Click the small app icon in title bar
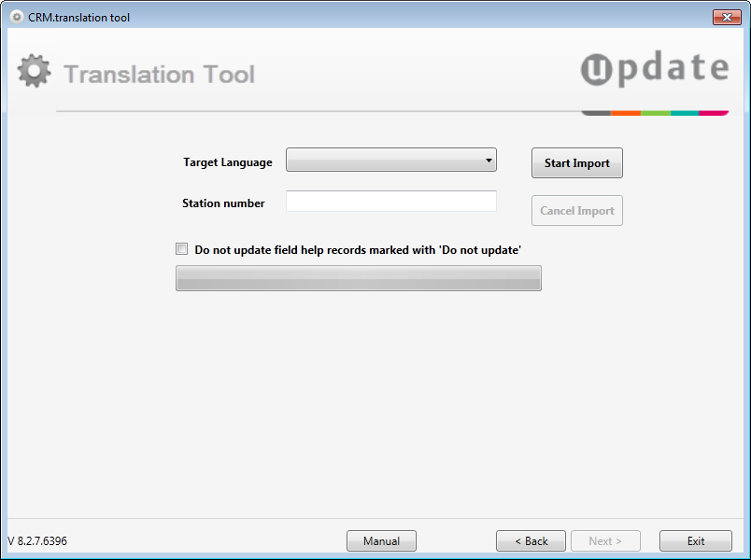This screenshot has width=751, height=560. click(x=16, y=17)
